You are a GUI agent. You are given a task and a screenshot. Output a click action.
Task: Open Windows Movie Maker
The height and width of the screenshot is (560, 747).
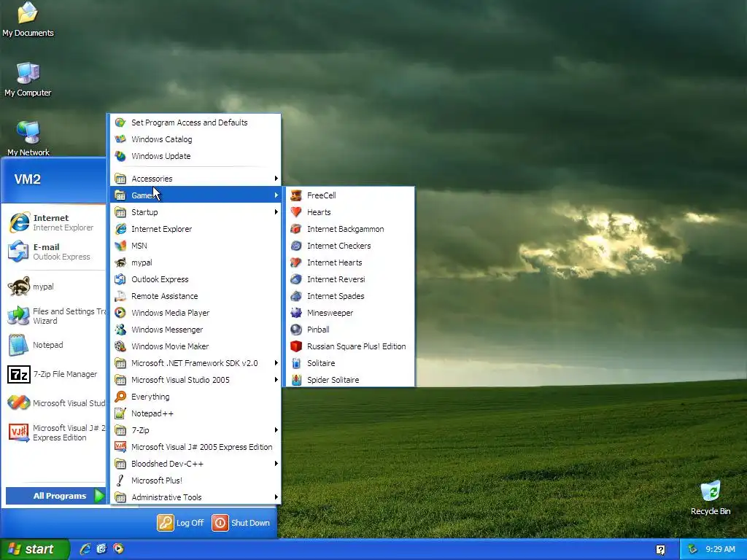[196, 346]
